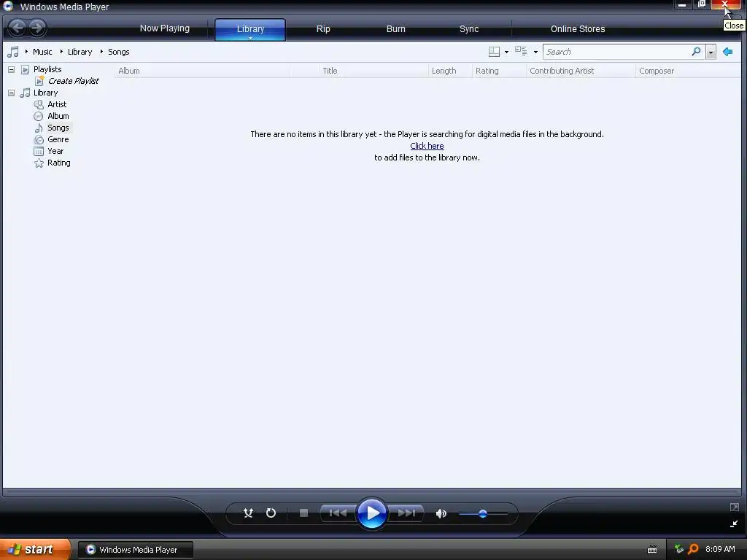Sort by the Title column header
This screenshot has height=560, width=747.
coord(373,71)
